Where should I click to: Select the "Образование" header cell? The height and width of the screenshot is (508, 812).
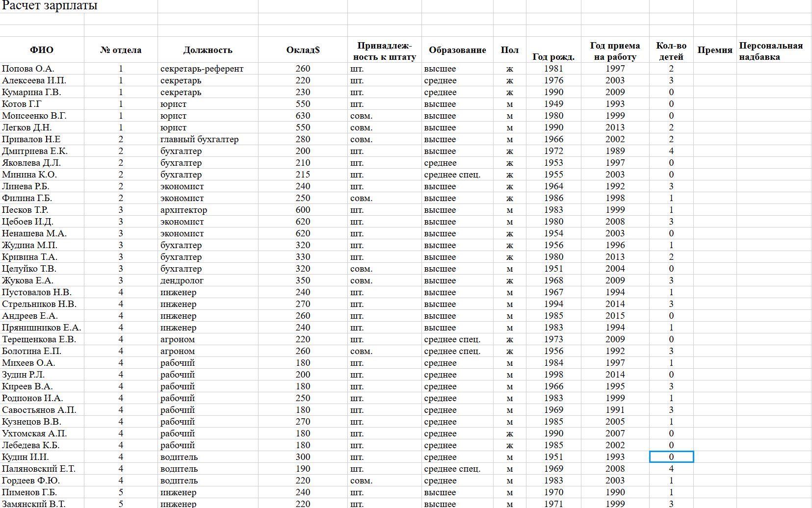pos(457,50)
